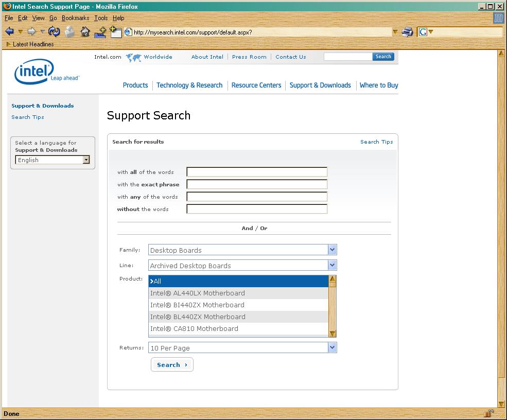Click Support & Downloads in left sidebar
Image resolution: width=507 pixels, height=420 pixels.
click(43, 106)
